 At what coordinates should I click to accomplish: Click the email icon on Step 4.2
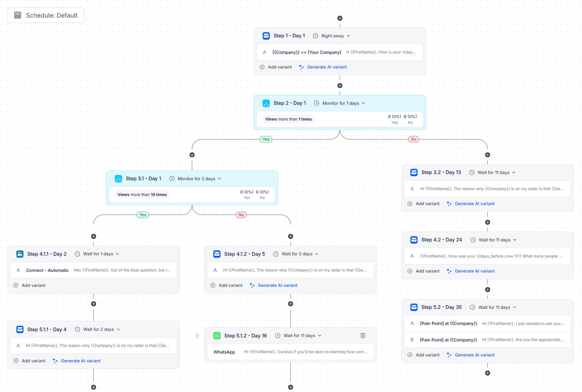[x=414, y=240]
